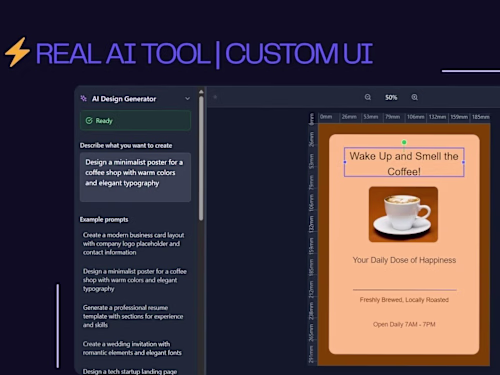The height and width of the screenshot is (375, 500).
Task: Click the scrollbar up arrow
Action: 201,92
